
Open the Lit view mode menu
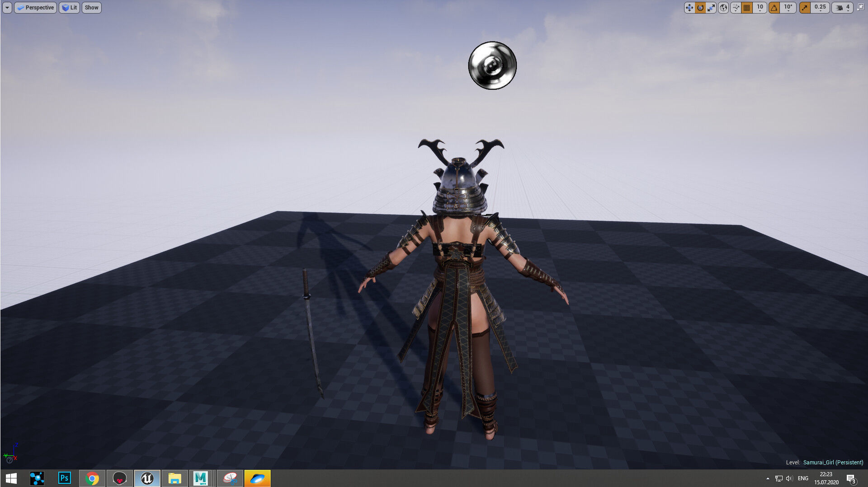click(69, 8)
